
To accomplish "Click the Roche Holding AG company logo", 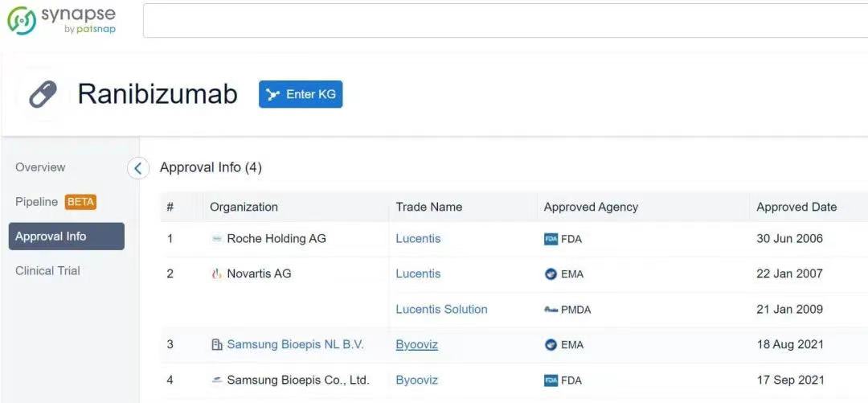I will pyautogui.click(x=216, y=239).
